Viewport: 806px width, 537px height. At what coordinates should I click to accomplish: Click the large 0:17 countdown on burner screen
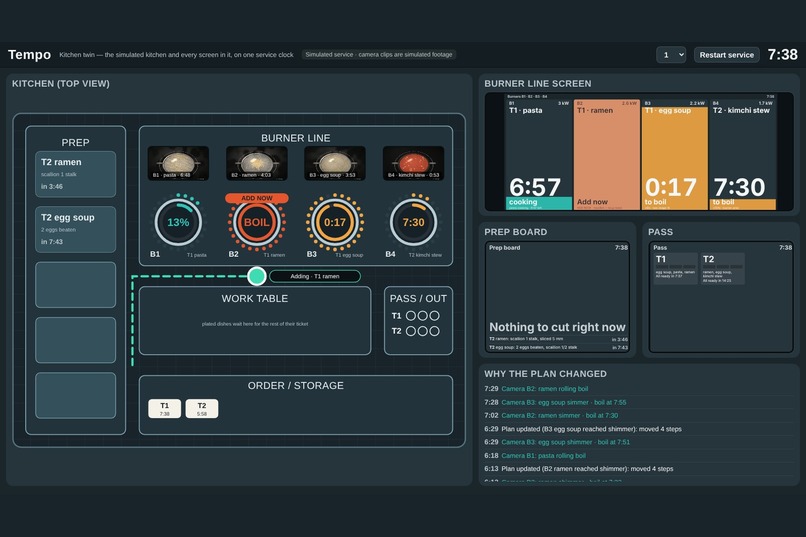[671, 187]
